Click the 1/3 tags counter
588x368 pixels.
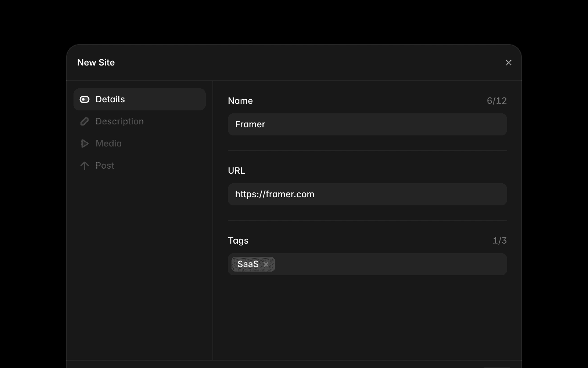click(500, 241)
